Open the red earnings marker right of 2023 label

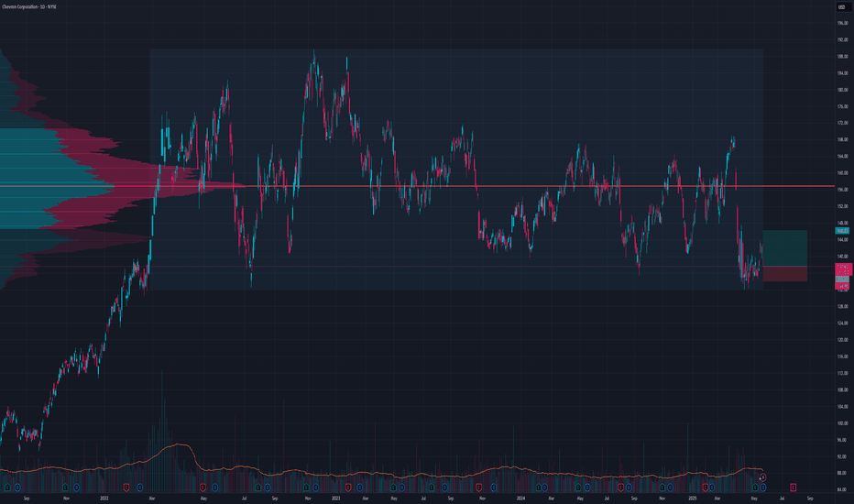348,488
